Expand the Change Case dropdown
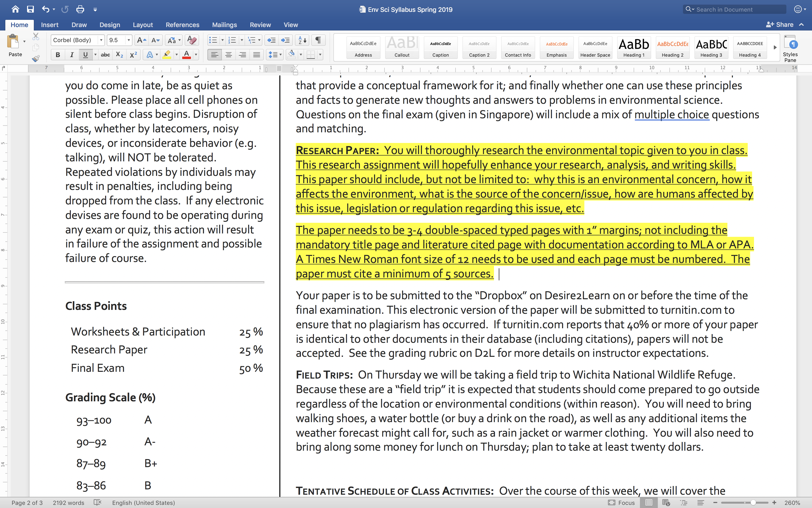The image size is (812, 508). pyautogui.click(x=180, y=40)
